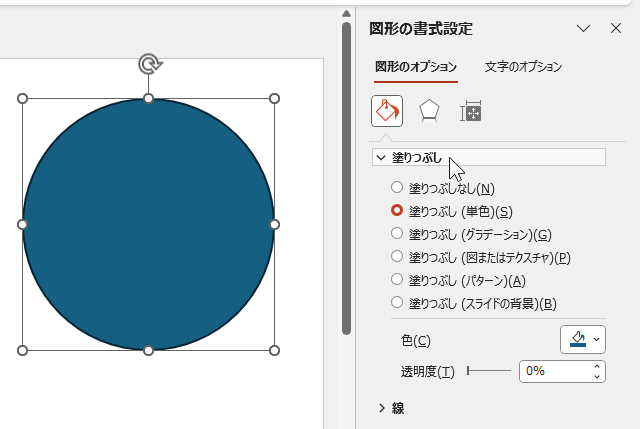
Task: Click the 透明度 slider track
Action: 489,371
